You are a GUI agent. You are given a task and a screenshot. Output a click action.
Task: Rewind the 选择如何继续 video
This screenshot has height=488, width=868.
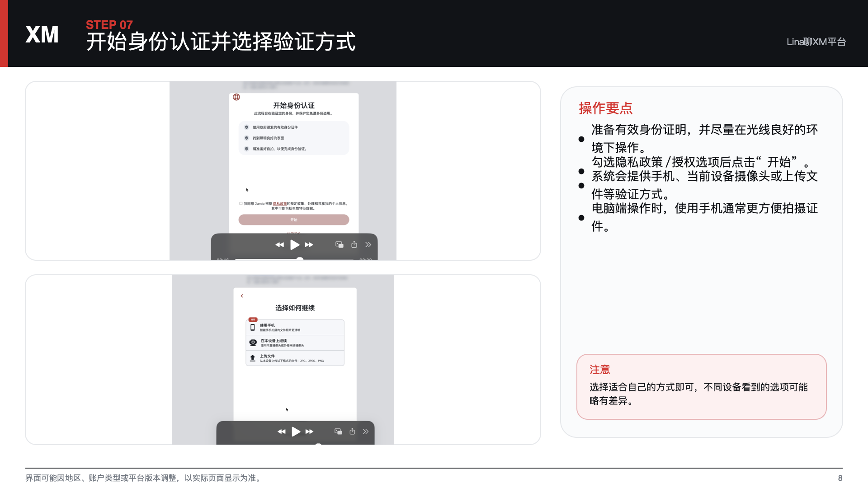pos(282,432)
